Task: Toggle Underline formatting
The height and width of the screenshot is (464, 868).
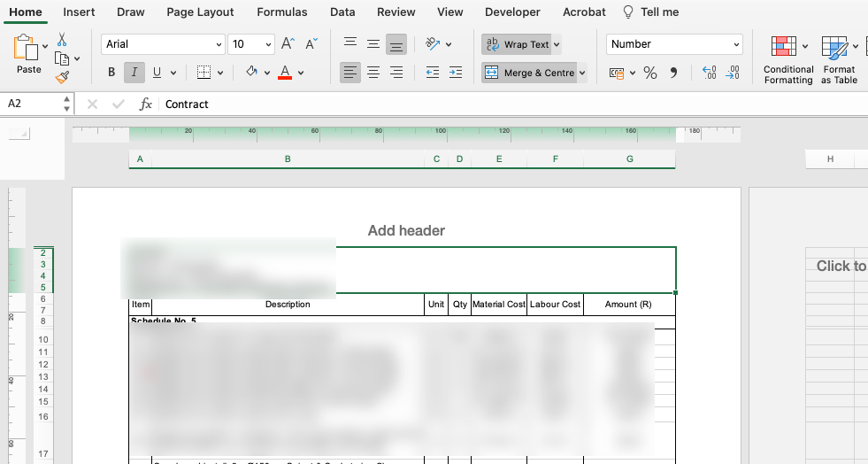Action: click(157, 73)
